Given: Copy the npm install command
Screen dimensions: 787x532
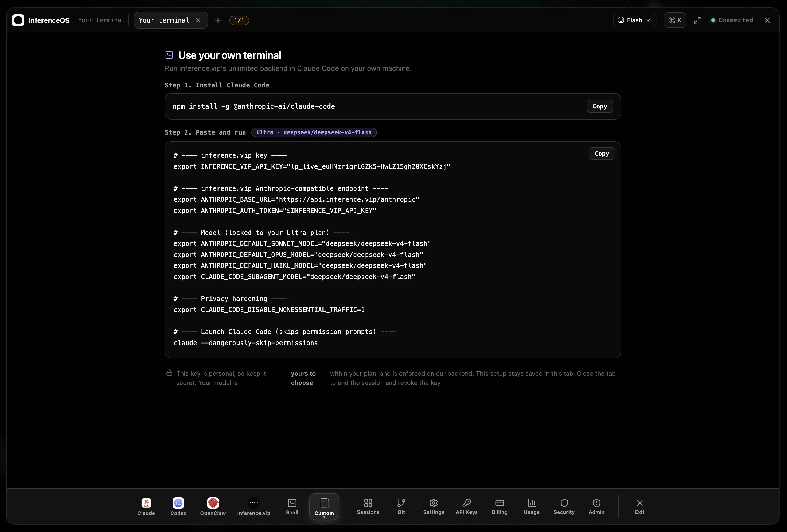Looking at the screenshot, I should coord(599,106).
